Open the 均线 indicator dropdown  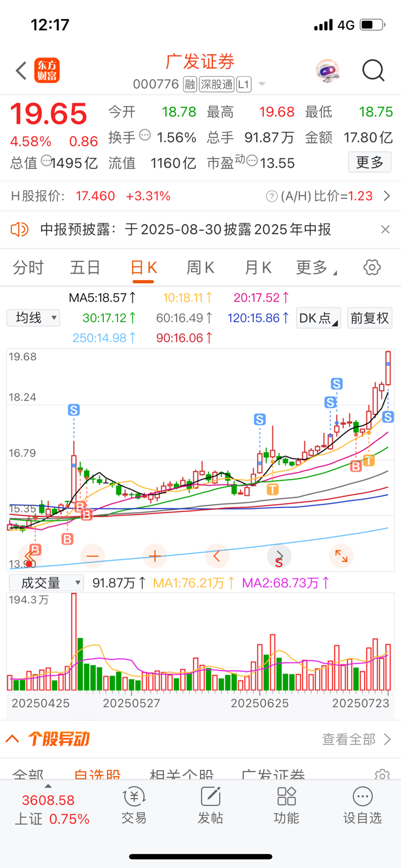point(33,318)
